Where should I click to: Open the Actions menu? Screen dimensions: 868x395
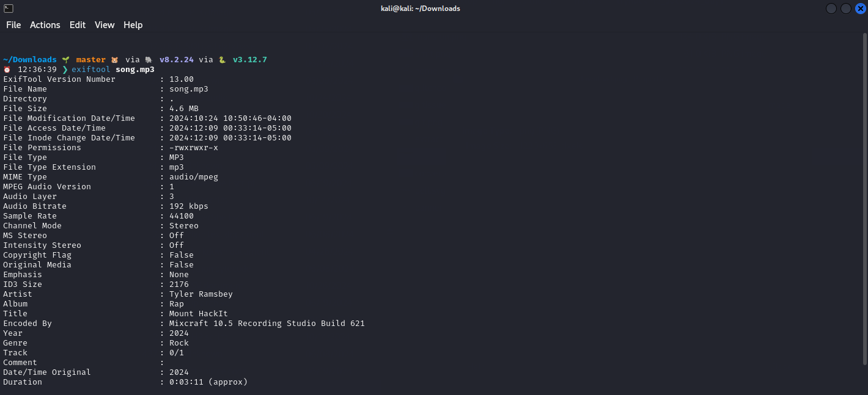[x=45, y=25]
